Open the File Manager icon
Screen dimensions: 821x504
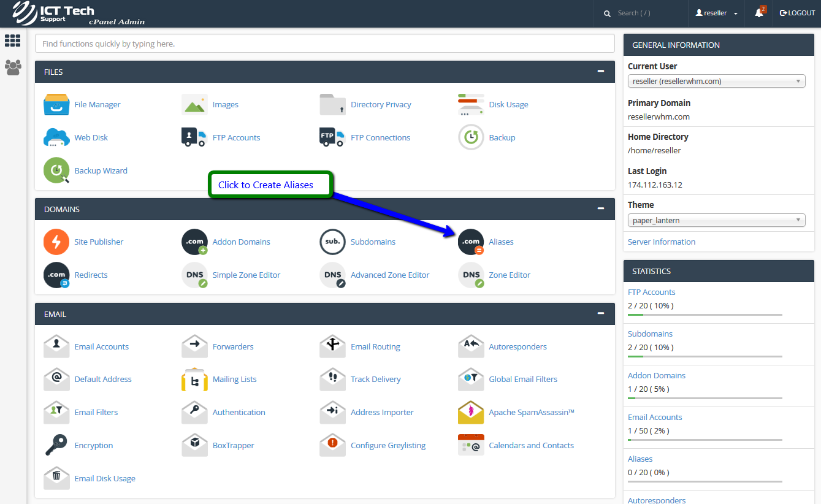tap(56, 104)
